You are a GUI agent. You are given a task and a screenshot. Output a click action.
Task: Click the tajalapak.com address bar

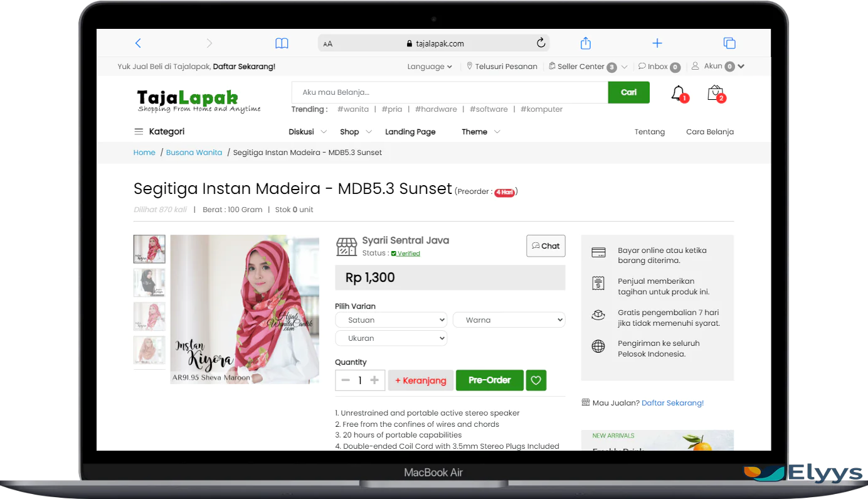[x=433, y=43]
